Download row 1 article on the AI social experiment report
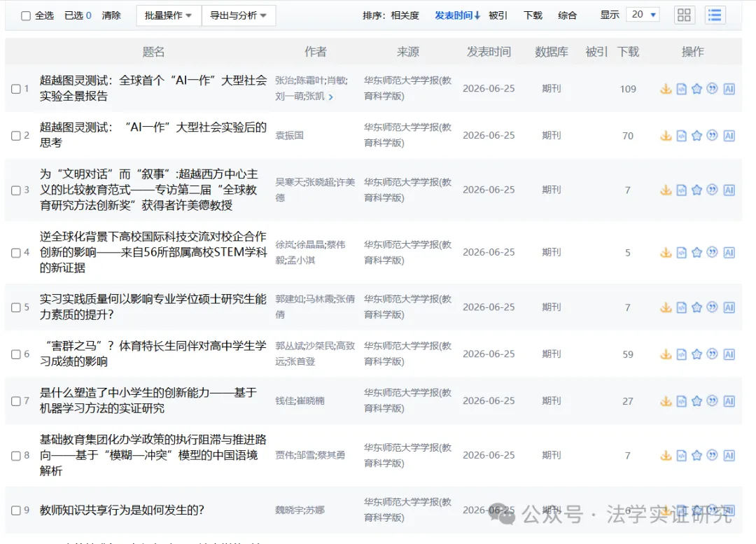 (x=666, y=89)
